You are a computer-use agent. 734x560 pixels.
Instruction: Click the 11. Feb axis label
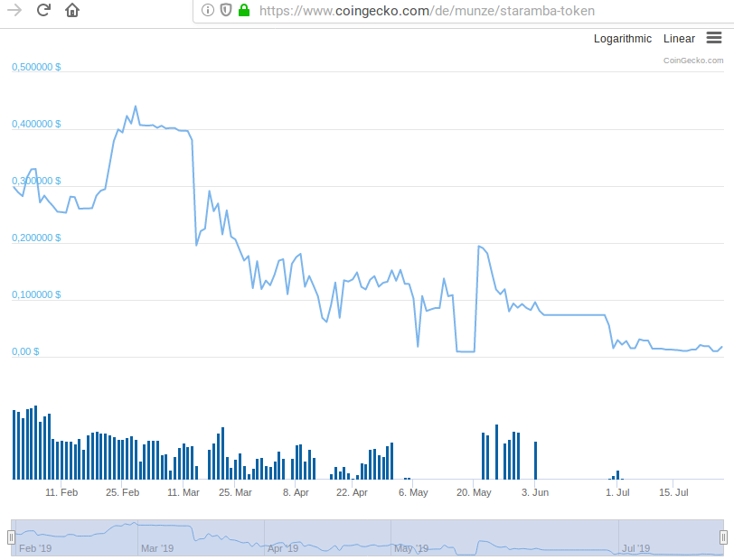[61, 492]
